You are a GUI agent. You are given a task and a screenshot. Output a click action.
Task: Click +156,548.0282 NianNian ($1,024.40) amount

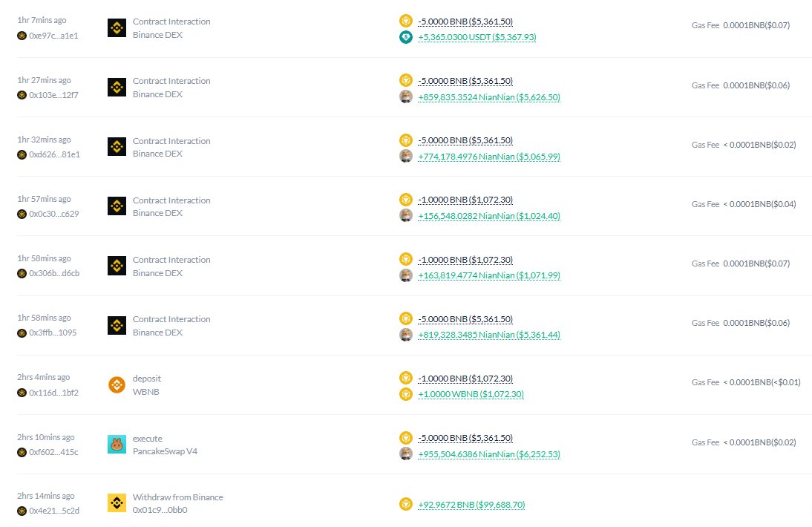click(489, 216)
